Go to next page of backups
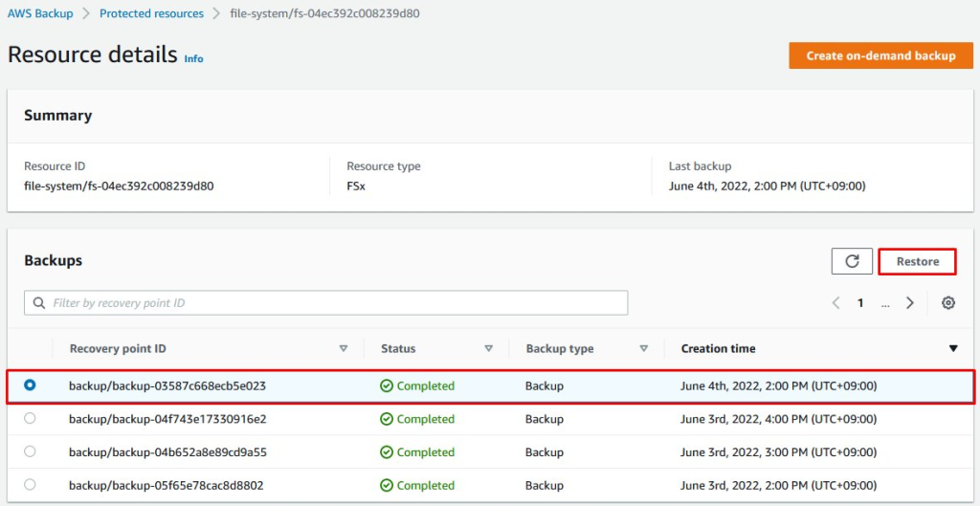 910,303
